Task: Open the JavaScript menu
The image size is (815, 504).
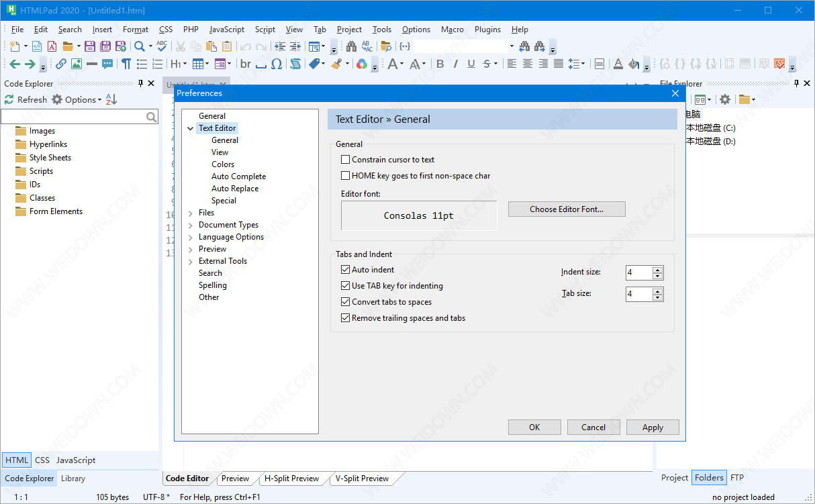Action: pos(227,30)
